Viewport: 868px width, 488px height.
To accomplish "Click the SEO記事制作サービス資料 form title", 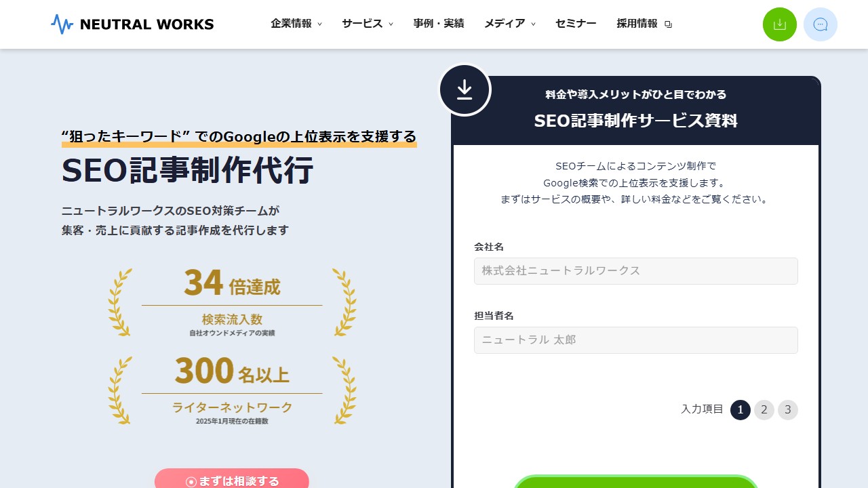I will tap(636, 121).
